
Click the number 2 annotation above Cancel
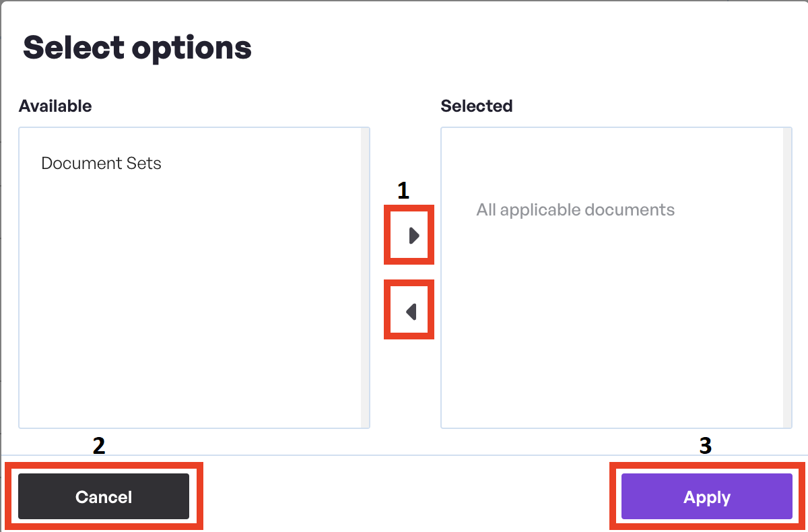pos(99,446)
